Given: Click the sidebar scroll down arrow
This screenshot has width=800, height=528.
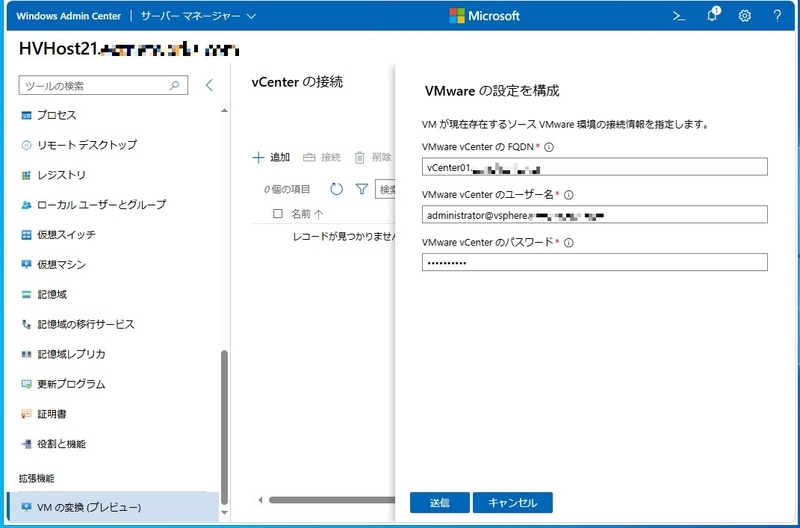Looking at the screenshot, I should pos(224,513).
